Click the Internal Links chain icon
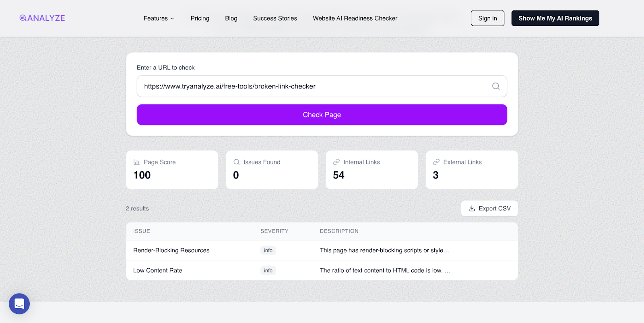 (x=336, y=162)
